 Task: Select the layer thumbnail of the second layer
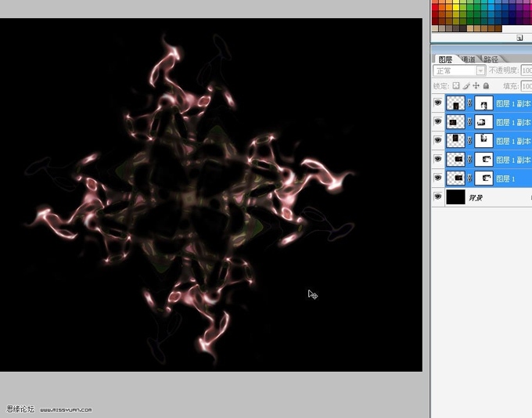[x=455, y=122]
